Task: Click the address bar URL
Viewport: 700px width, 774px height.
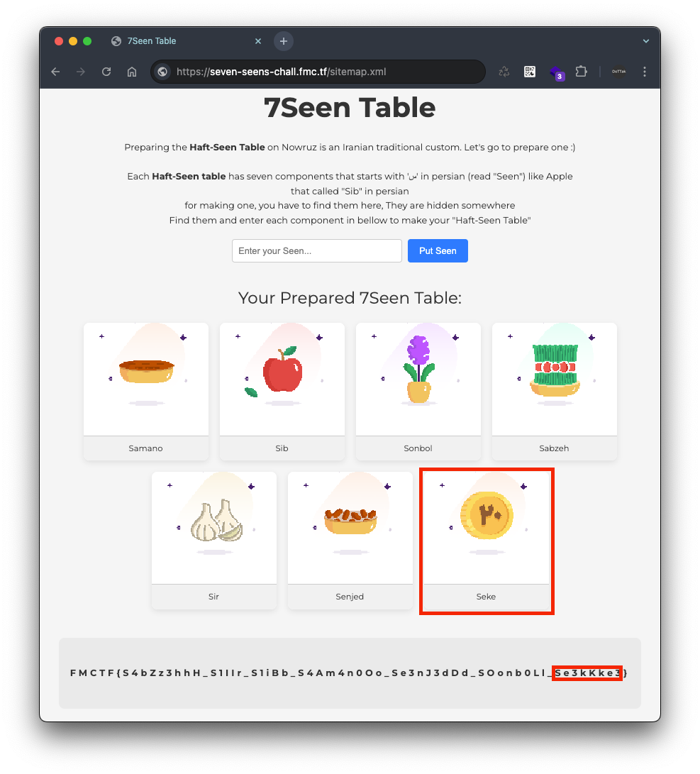Action: tap(281, 72)
